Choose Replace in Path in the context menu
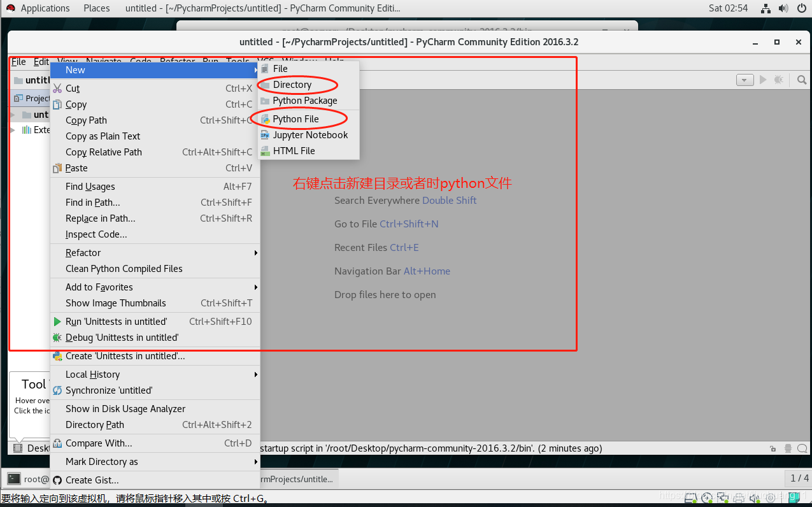This screenshot has height=507, width=812. pyautogui.click(x=155, y=218)
